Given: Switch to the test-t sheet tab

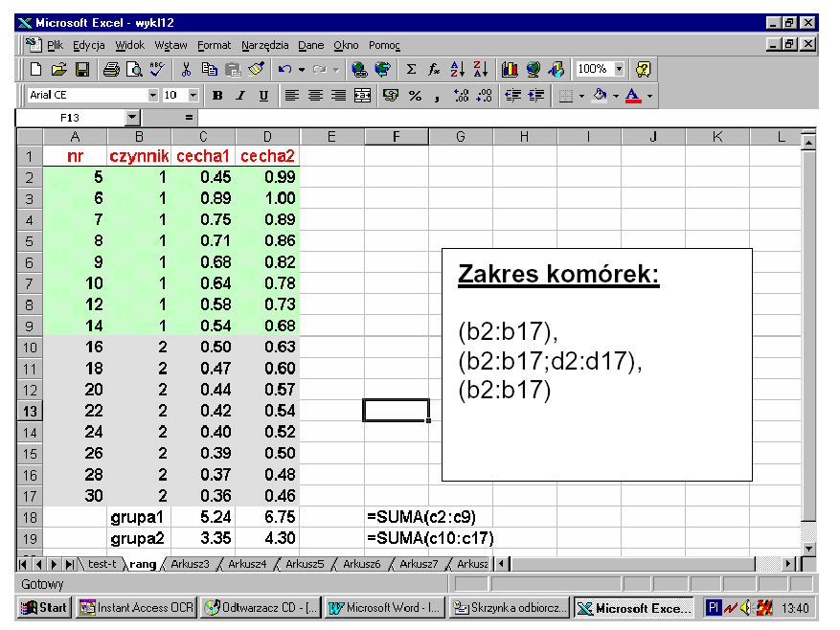Looking at the screenshot, I should tap(102, 564).
